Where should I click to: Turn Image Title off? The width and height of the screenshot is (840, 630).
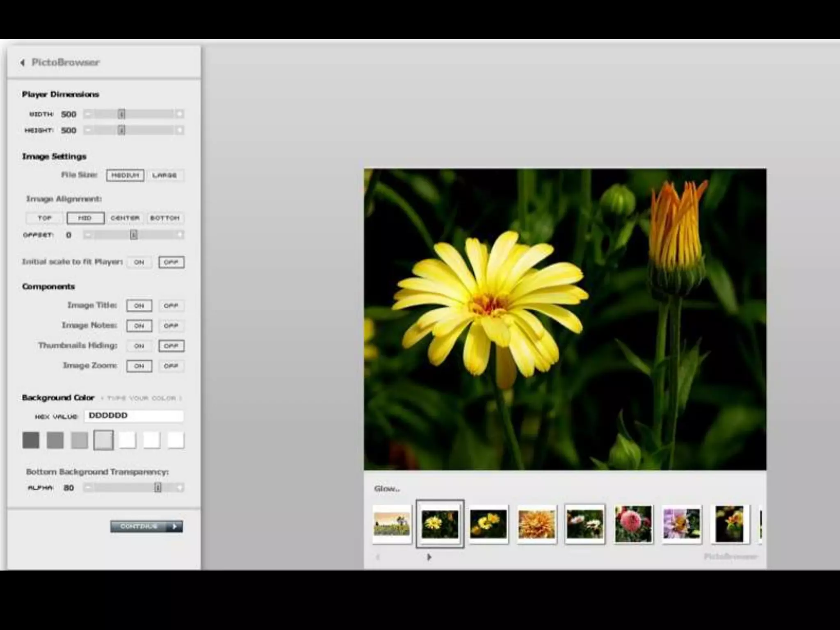click(x=171, y=306)
